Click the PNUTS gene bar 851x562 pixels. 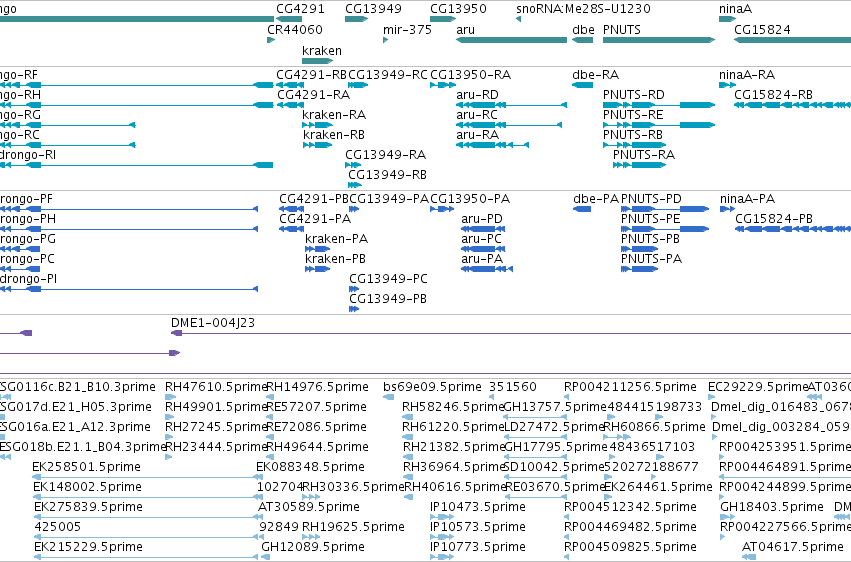pos(659,40)
